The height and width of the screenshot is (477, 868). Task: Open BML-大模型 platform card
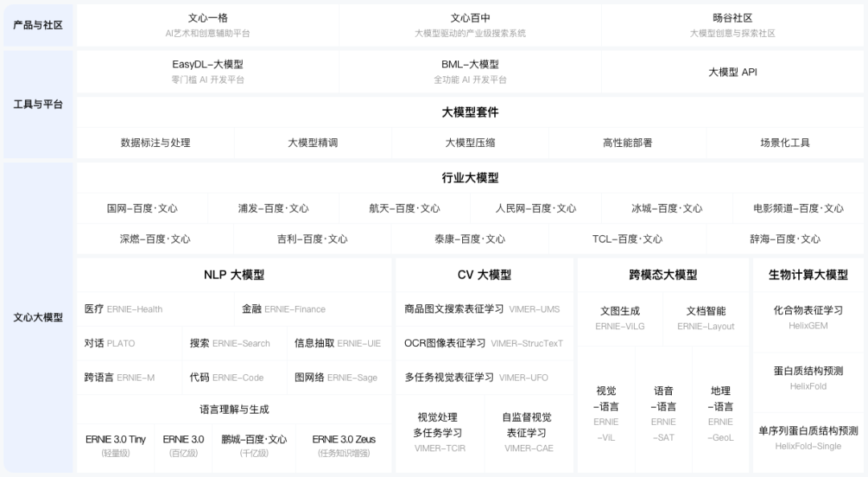[470, 72]
